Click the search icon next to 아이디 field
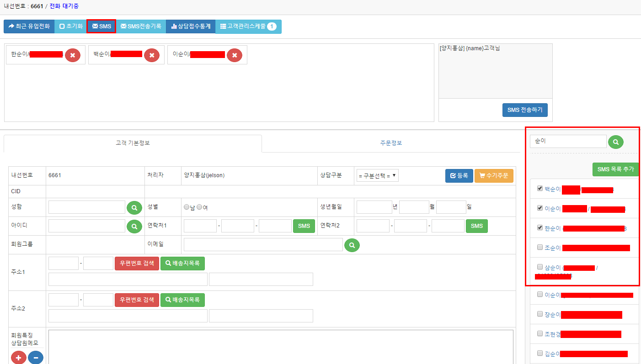Screen dimensions: 641x364 [x=134, y=226]
